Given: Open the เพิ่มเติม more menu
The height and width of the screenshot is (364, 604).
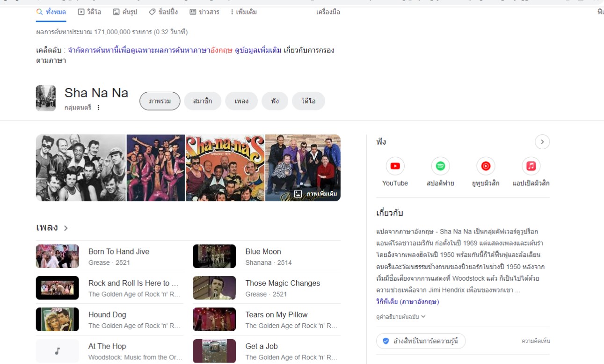Looking at the screenshot, I should tap(244, 12).
